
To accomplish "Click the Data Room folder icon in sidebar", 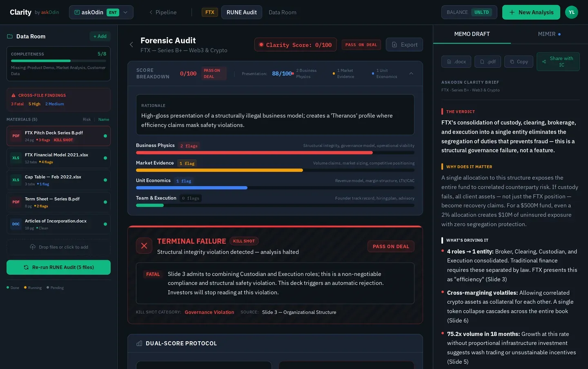I will coord(9,36).
